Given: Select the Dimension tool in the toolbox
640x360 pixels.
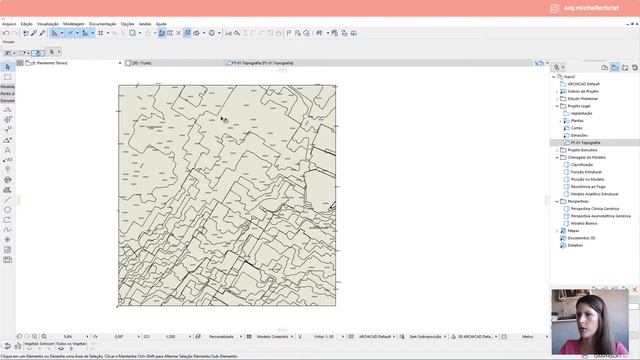Looking at the screenshot, I should [x=7, y=110].
